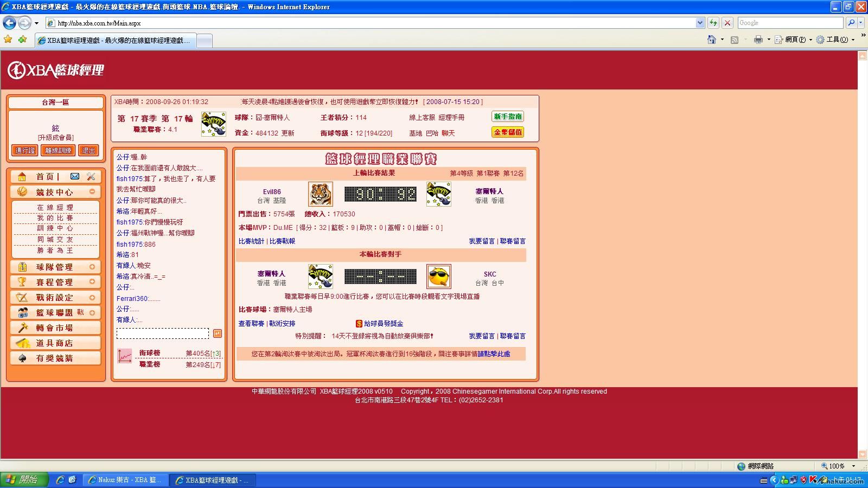
Task: Expand the 戰術設定 menu section
Action: tap(92, 297)
